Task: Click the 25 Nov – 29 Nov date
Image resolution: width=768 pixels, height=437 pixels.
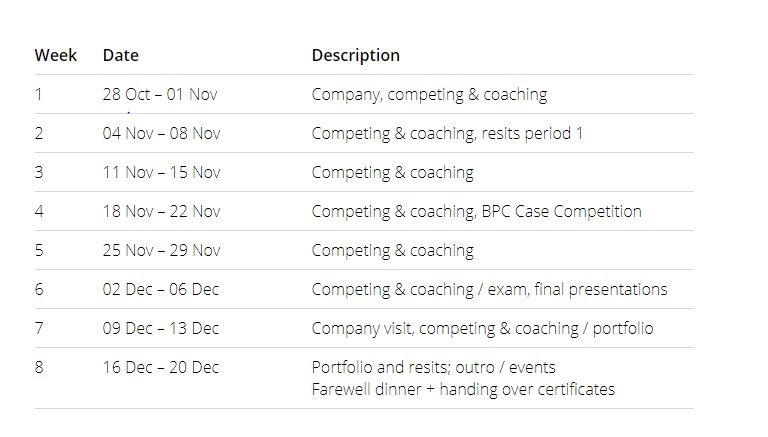Action: [x=162, y=250]
